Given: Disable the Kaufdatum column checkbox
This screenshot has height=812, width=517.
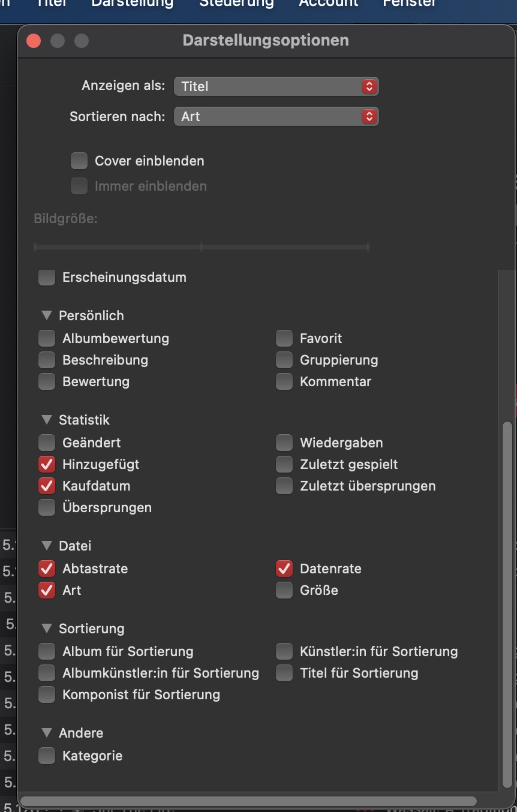Looking at the screenshot, I should click(x=47, y=486).
